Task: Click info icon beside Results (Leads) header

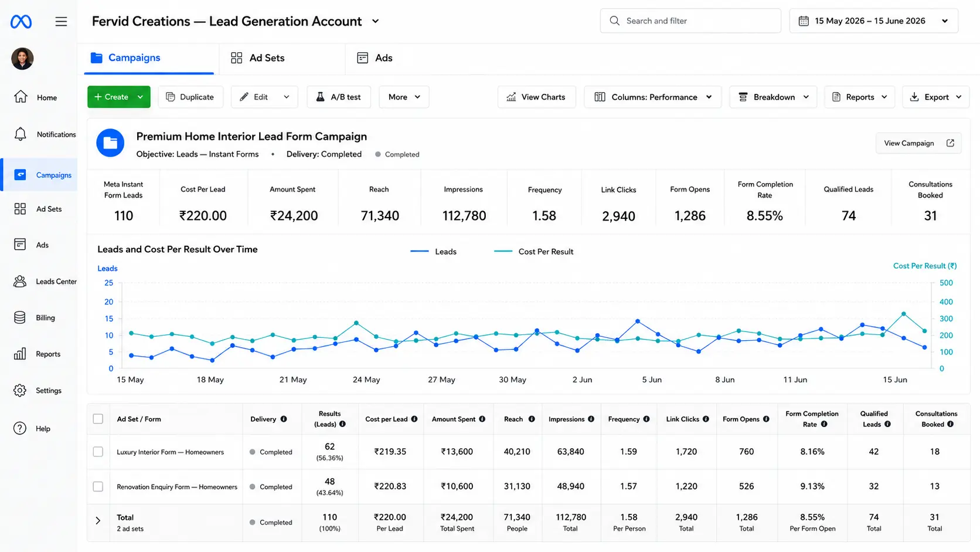Action: (x=342, y=424)
